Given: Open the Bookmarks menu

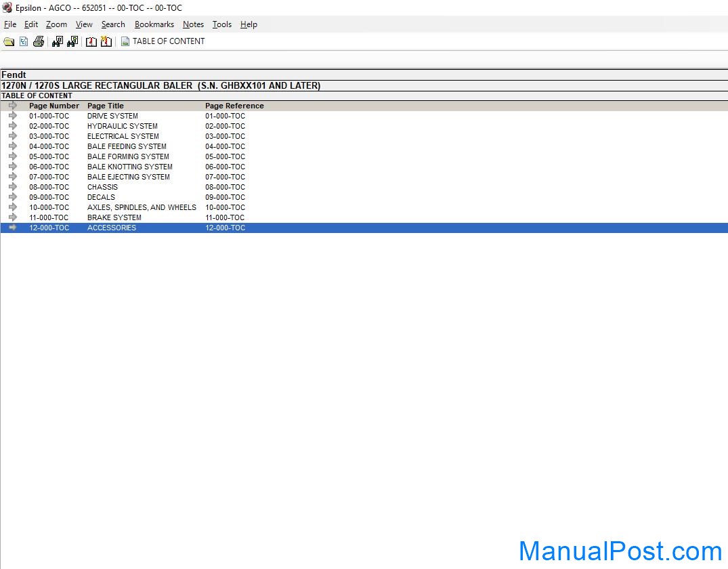Looking at the screenshot, I should tap(154, 24).
